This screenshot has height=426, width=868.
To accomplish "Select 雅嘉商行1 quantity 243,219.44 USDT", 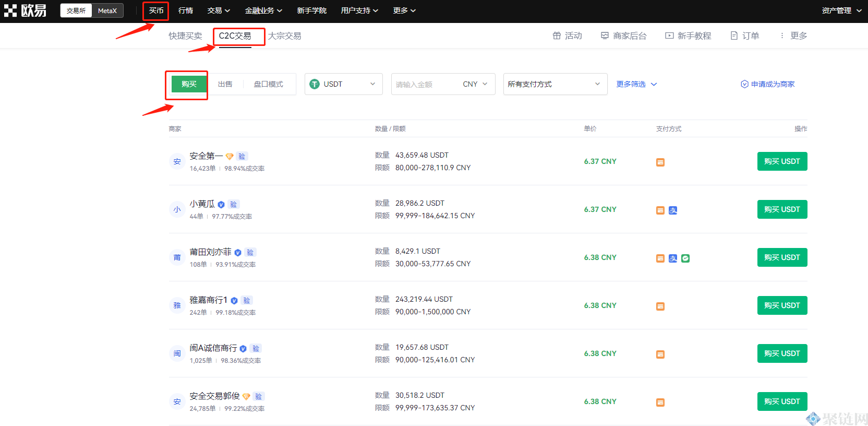I will click(x=424, y=299).
